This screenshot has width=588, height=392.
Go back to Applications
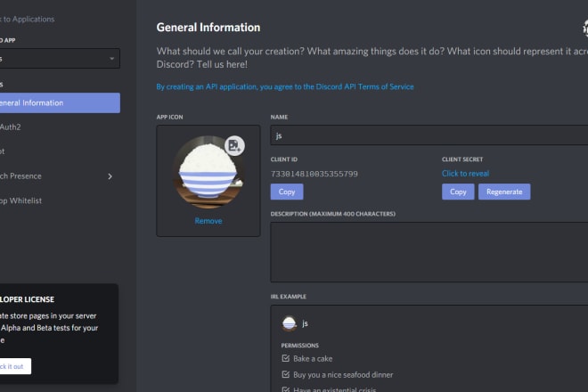coord(27,19)
